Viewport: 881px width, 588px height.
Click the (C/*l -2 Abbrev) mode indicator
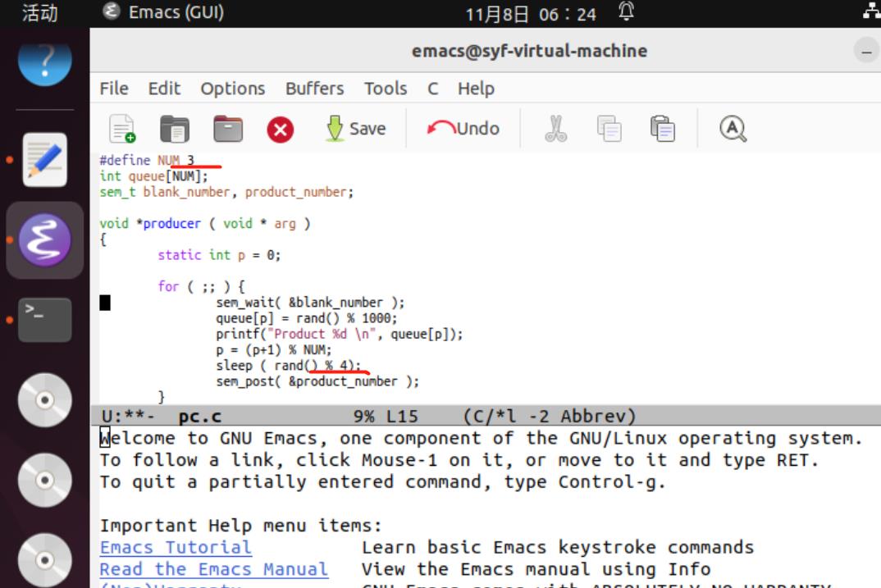550,416
